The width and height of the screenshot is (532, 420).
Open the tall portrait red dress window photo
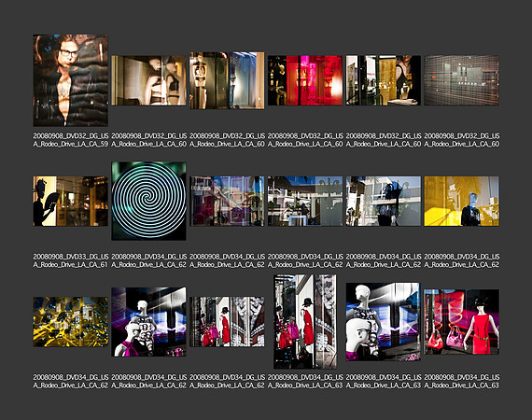tap(305, 322)
